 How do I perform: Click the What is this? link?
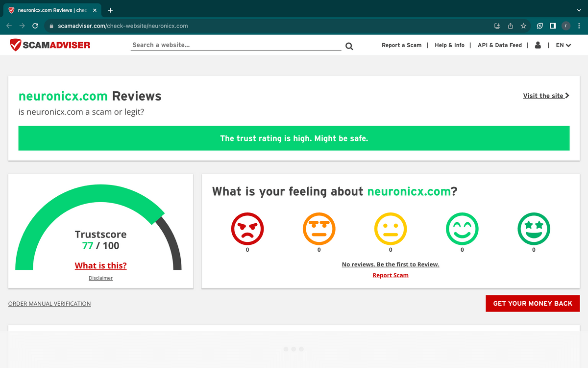click(x=100, y=265)
